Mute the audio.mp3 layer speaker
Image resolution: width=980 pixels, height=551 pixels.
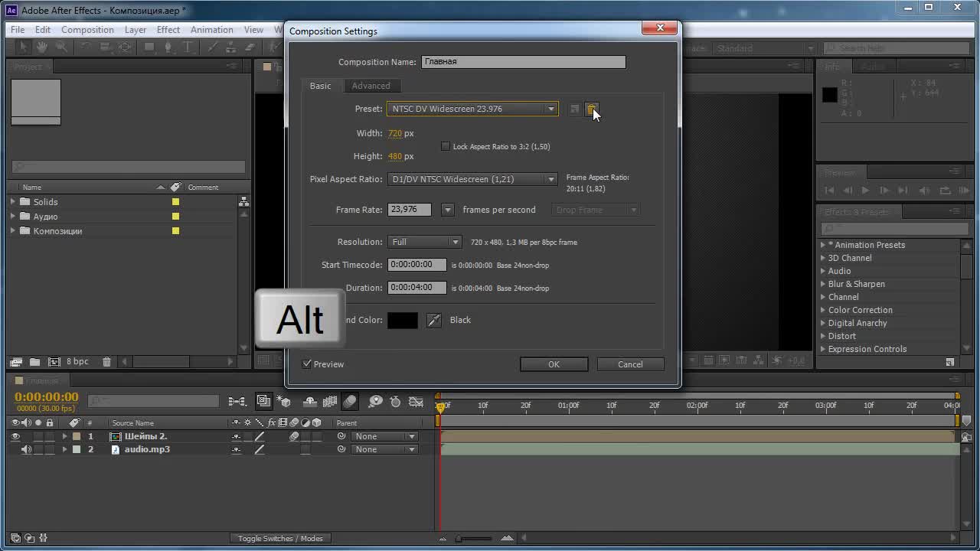pyautogui.click(x=27, y=449)
